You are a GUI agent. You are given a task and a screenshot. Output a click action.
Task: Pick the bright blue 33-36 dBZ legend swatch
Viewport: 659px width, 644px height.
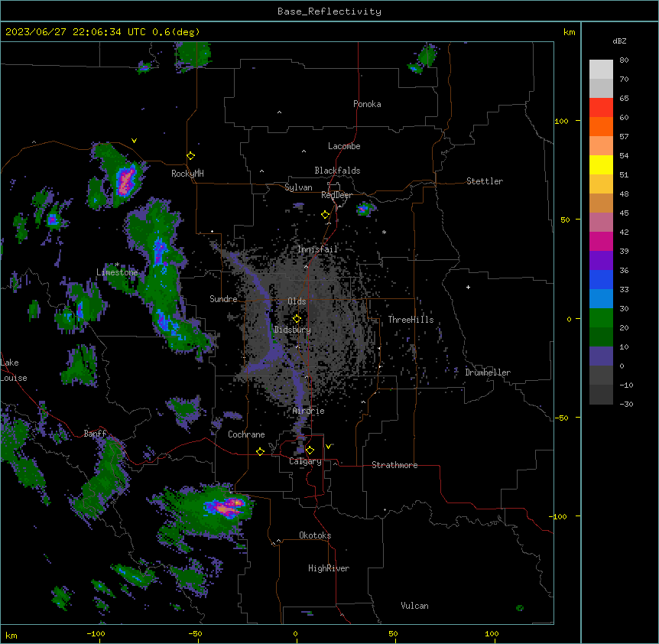coord(601,279)
